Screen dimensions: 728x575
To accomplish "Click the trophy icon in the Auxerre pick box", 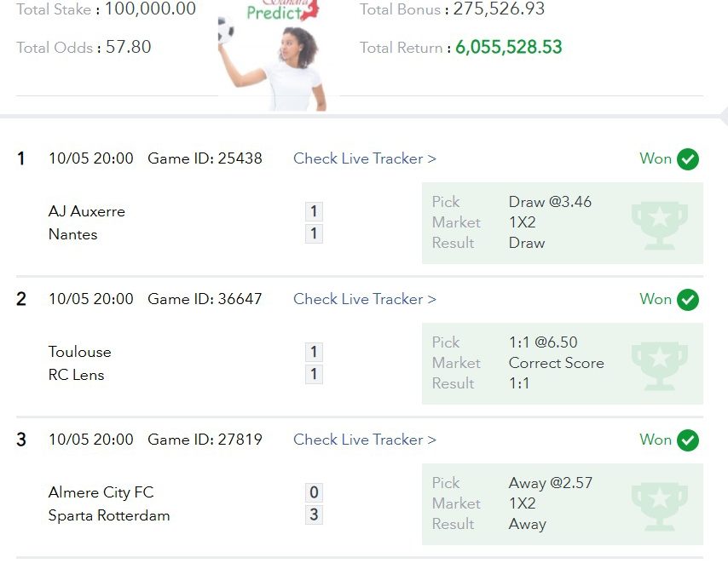I will pos(659,225).
